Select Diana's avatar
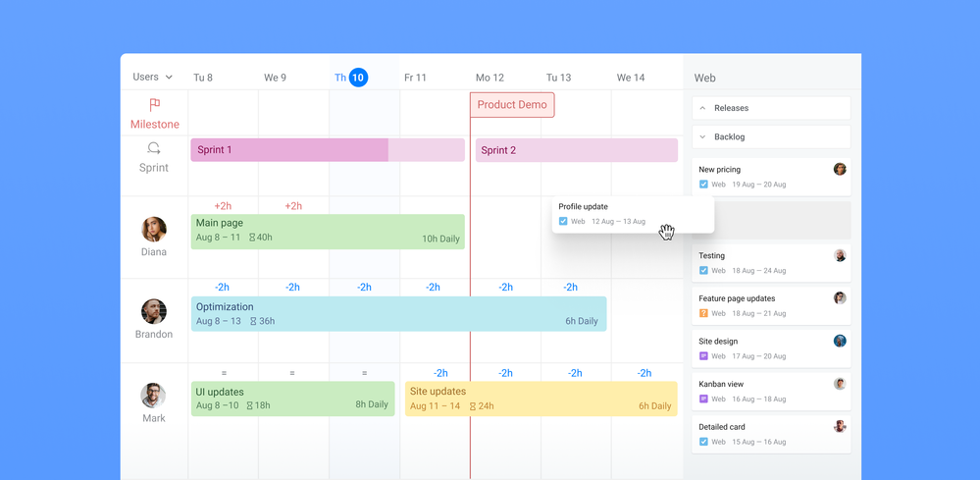Viewport: 980px width, 480px height. pyautogui.click(x=154, y=230)
